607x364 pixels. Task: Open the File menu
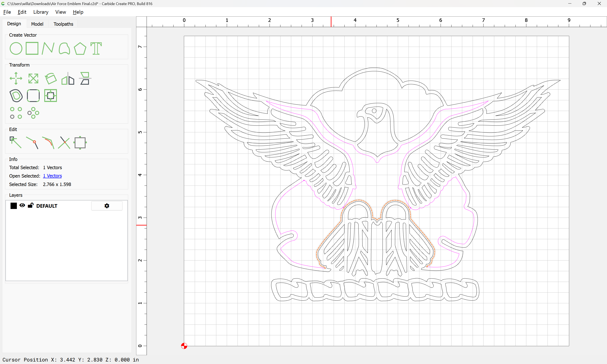pyautogui.click(x=7, y=12)
